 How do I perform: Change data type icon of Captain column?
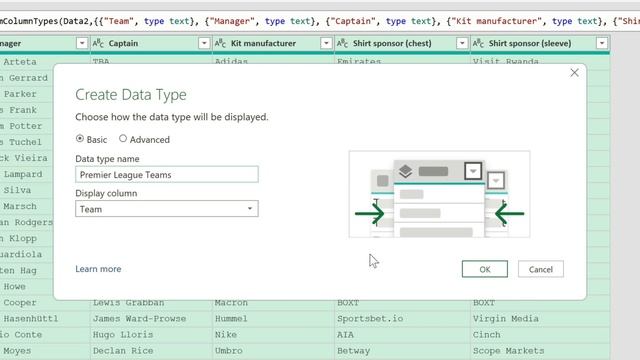[98, 43]
